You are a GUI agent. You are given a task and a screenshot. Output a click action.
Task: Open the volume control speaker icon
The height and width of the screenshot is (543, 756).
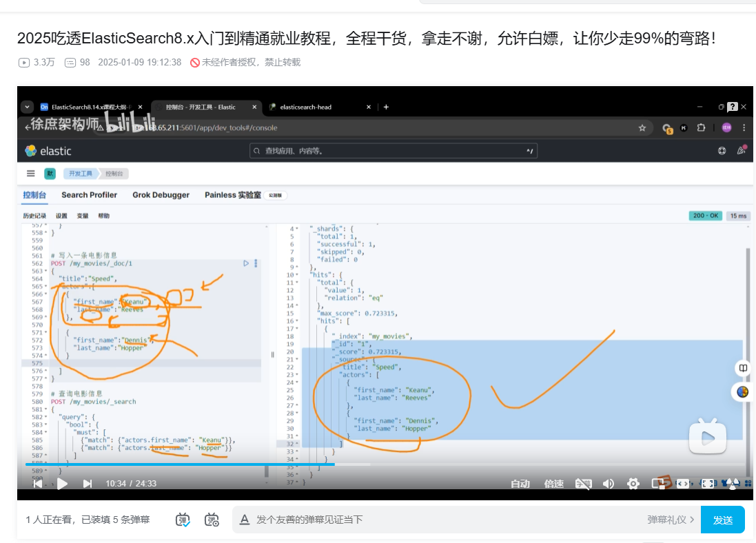[609, 484]
